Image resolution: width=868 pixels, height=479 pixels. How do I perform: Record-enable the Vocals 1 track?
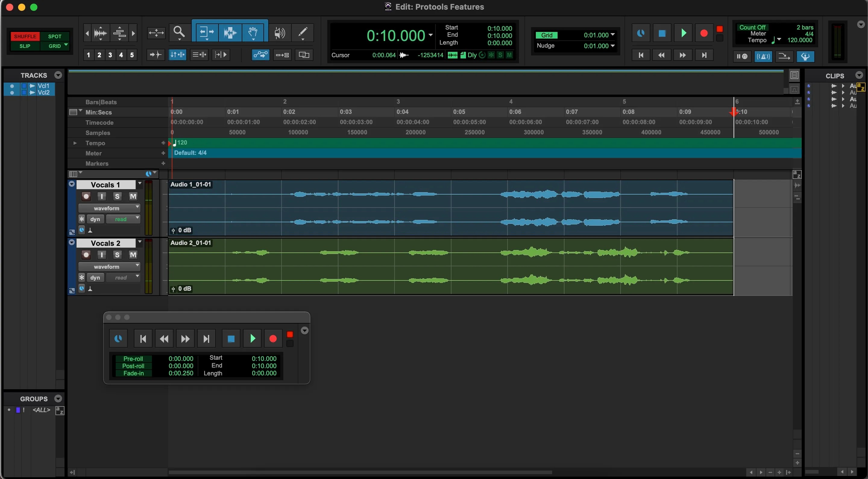pyautogui.click(x=86, y=196)
